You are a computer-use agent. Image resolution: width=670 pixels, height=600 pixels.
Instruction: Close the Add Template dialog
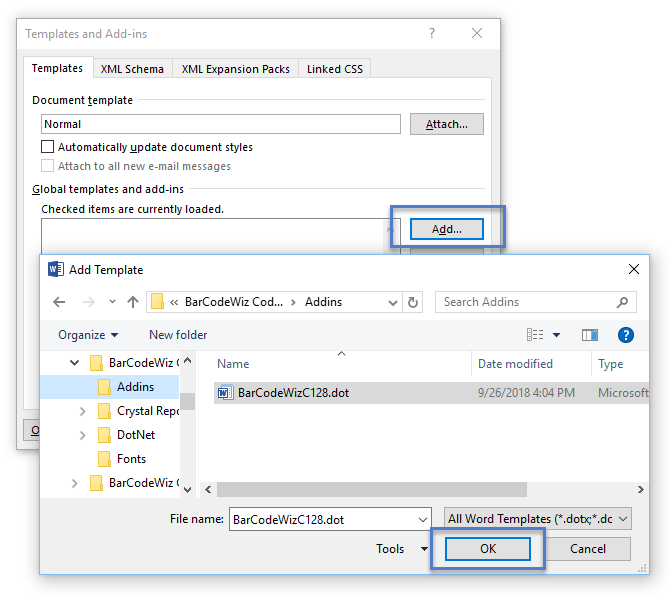coord(634,269)
